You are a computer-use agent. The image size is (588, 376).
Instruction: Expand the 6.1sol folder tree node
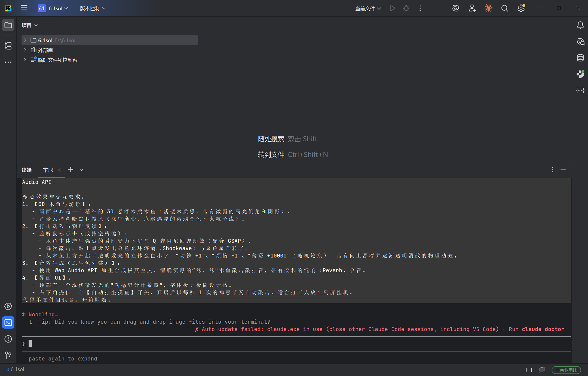point(25,40)
